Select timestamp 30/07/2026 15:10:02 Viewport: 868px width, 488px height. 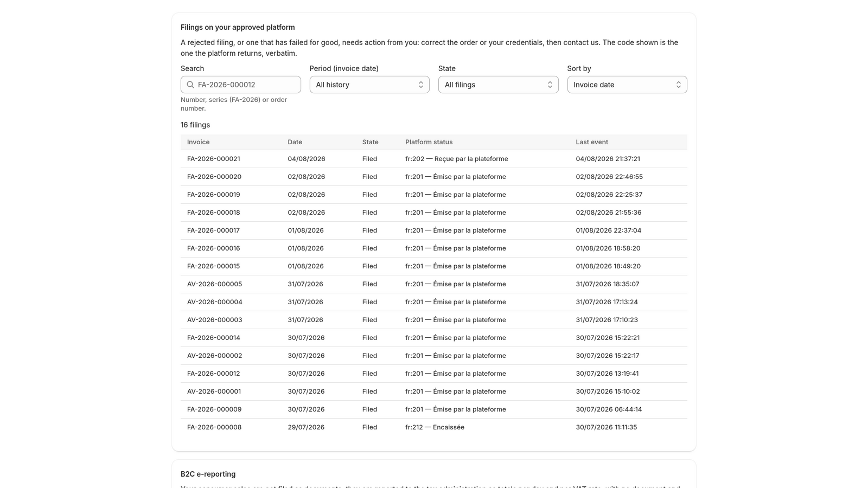[608, 391]
